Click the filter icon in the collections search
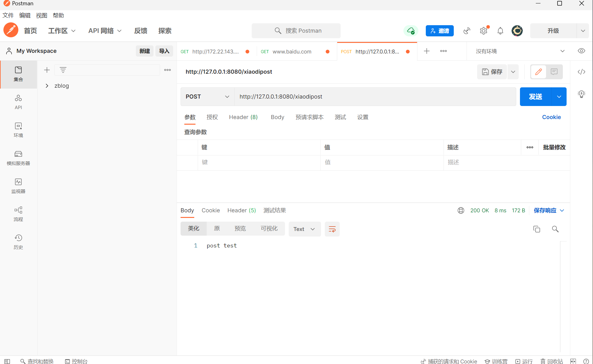The height and width of the screenshot is (364, 593). tap(63, 70)
